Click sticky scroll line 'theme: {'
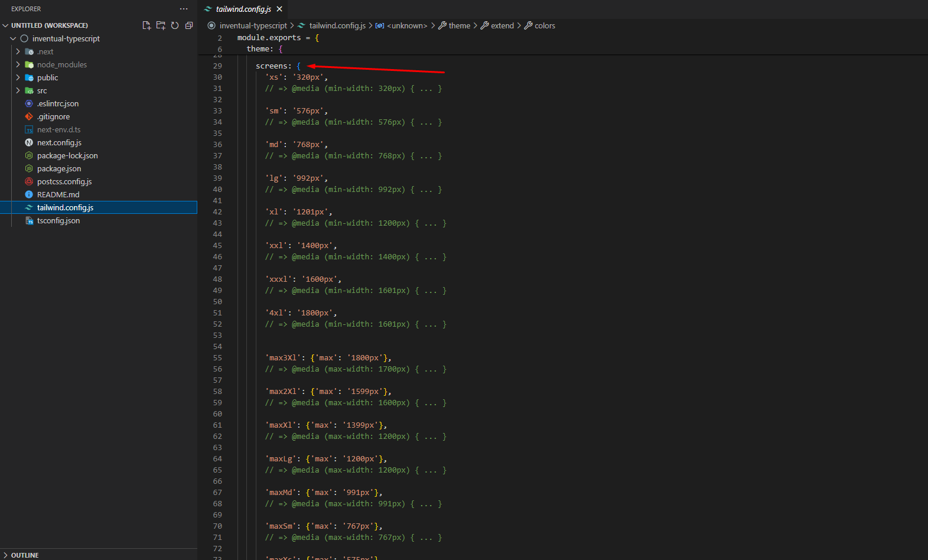Viewport: 928px width, 560px height. (265, 49)
